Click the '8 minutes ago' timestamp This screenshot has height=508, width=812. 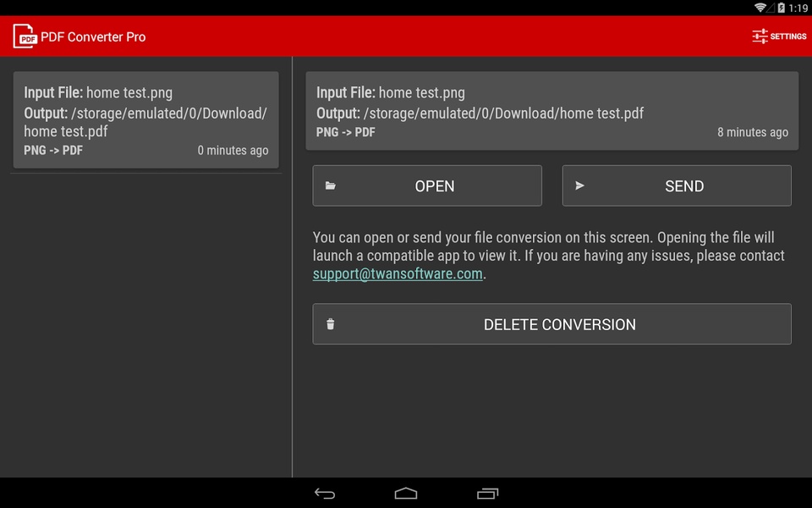(x=753, y=132)
